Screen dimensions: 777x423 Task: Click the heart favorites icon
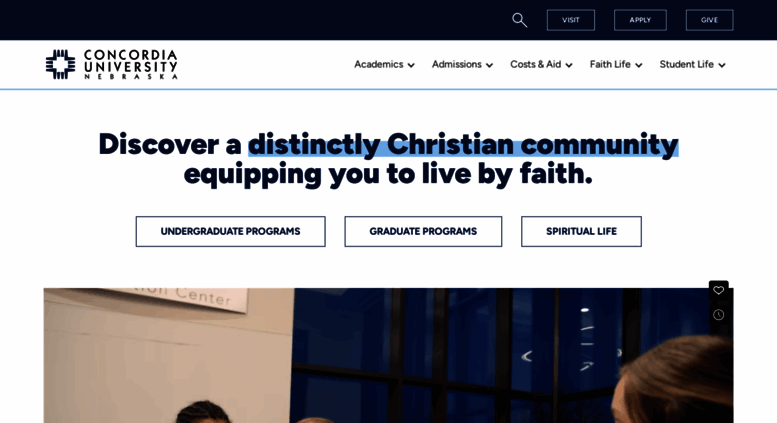[719, 290]
